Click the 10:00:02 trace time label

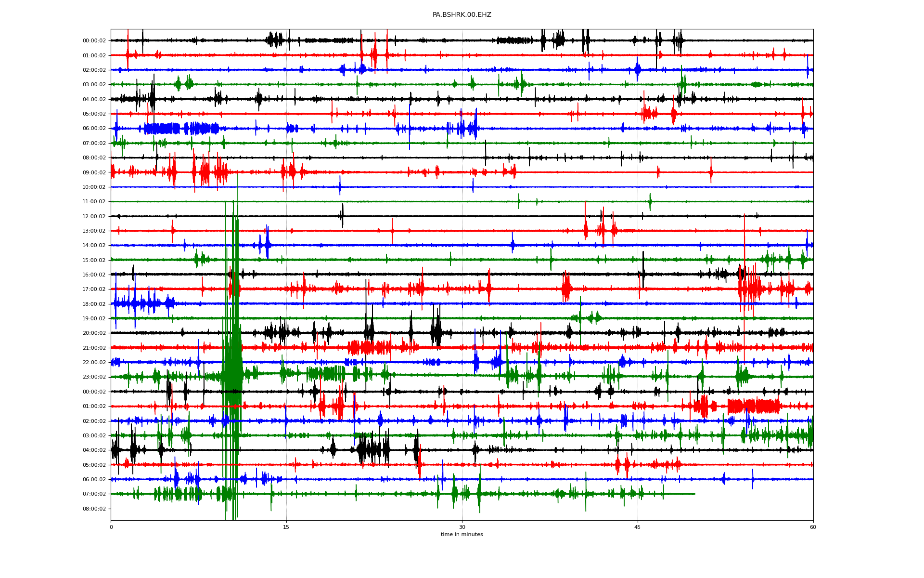94,187
